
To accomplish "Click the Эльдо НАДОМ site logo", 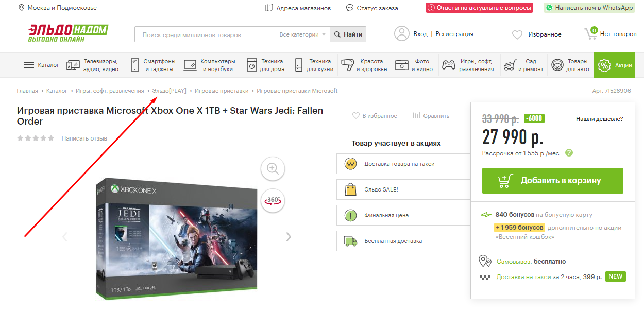I will coord(68,33).
